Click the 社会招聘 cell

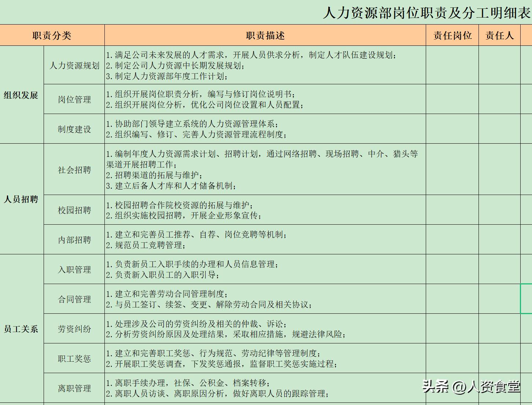click(x=74, y=170)
